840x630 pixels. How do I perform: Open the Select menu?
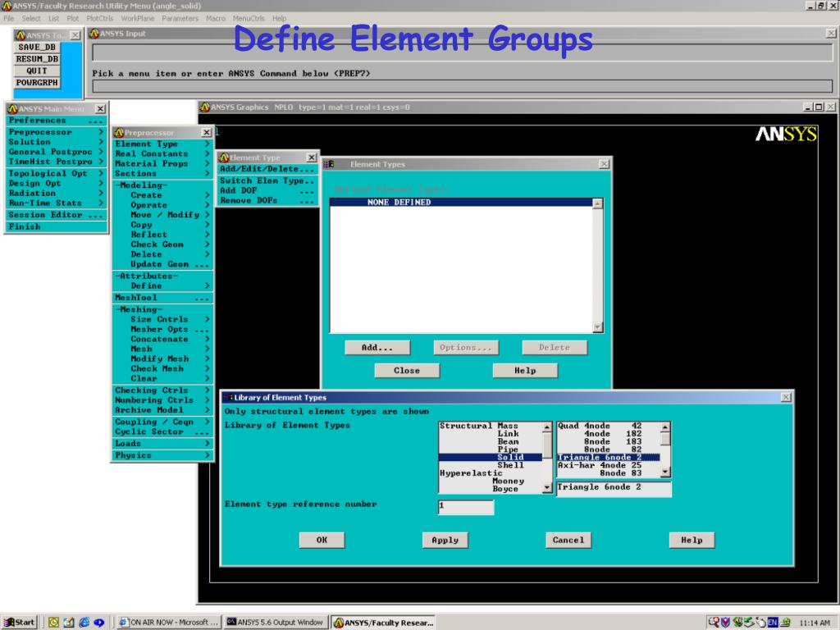pyautogui.click(x=31, y=18)
